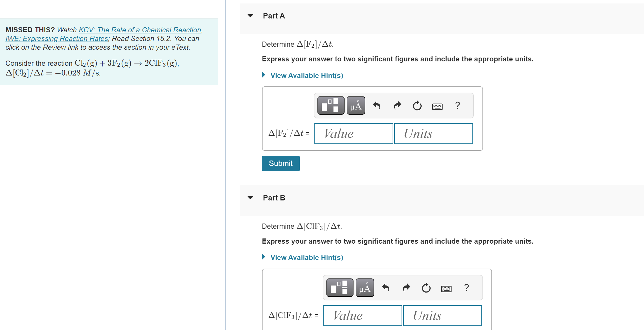Open symbols µÅ menu in Part A
644x330 pixels.
click(356, 105)
